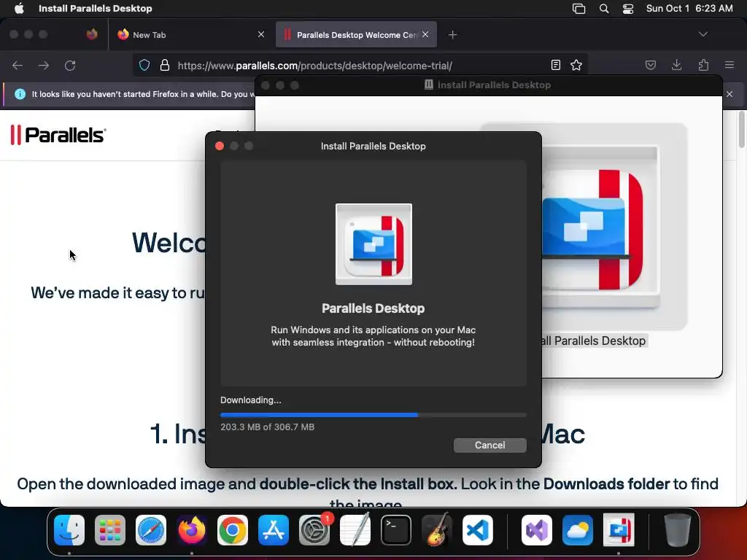This screenshot has height=560, width=747.
Task: Dismiss the Firefox notification bar
Action: coord(729,94)
